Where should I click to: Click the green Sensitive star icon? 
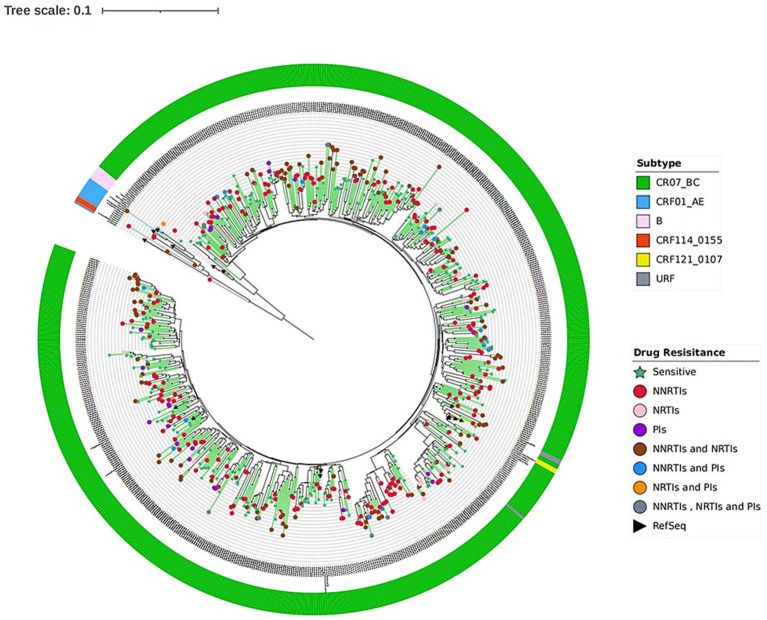coord(640,372)
